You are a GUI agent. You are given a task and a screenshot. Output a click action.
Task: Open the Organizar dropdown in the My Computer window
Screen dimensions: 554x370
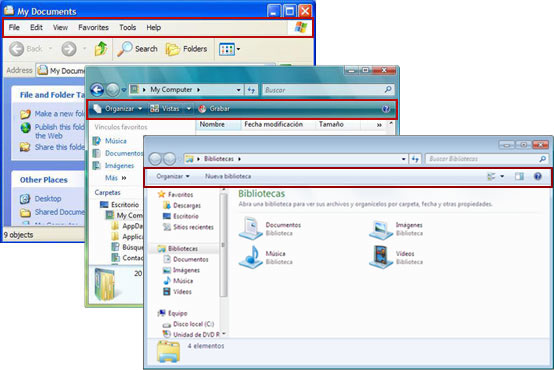[118, 109]
